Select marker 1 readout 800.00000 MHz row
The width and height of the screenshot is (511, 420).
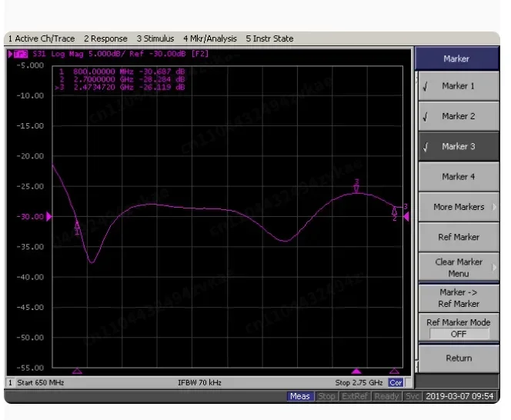(122, 72)
